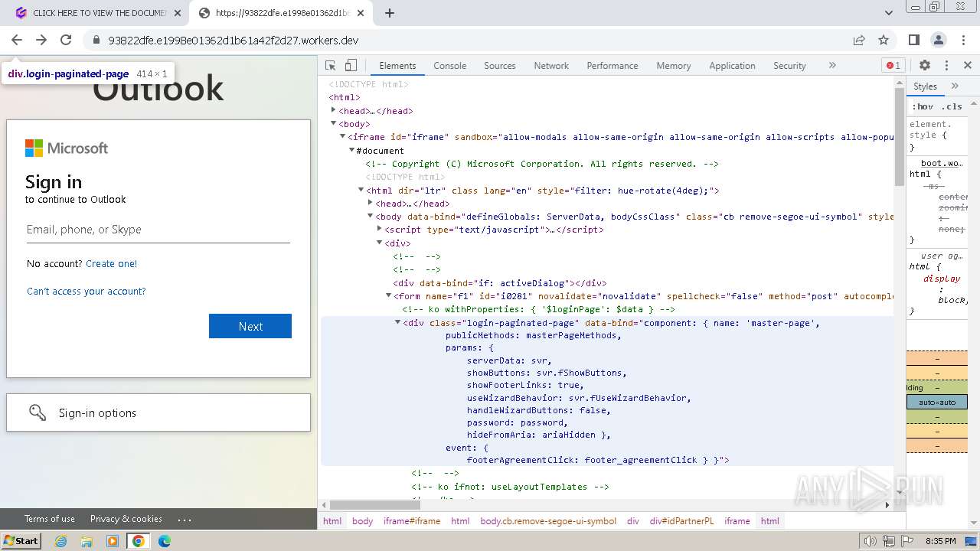Click the Windows Start button
The width and height of the screenshot is (980, 551).
tap(21, 540)
